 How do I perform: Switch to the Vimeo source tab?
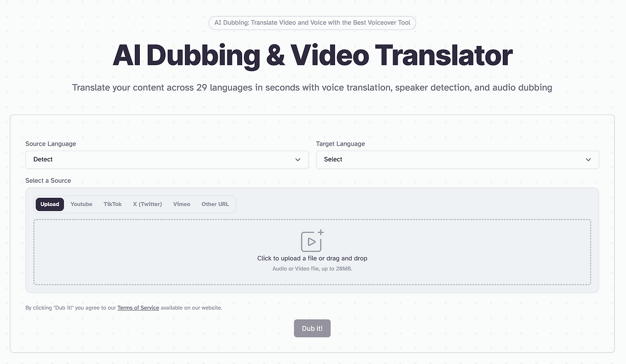181,204
